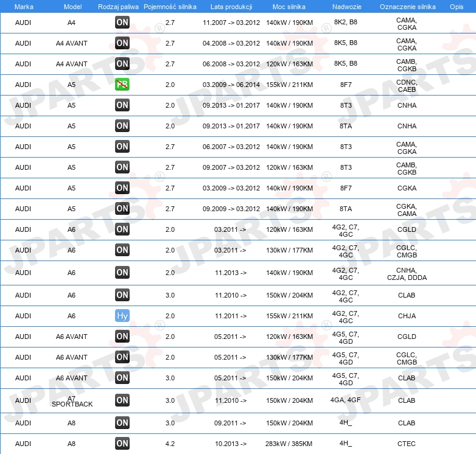The width and height of the screenshot is (476, 454).
Task: Click the ON icon in the A8 4.2 CTEC row
Action: (x=122, y=444)
